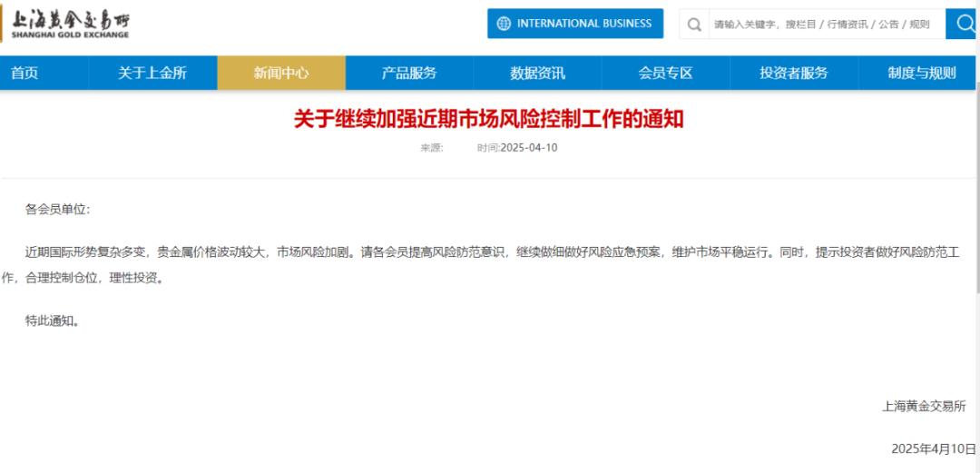This screenshot has height=473, width=980.
Task: Open the 产品服务 navigation item
Action: tap(409, 74)
